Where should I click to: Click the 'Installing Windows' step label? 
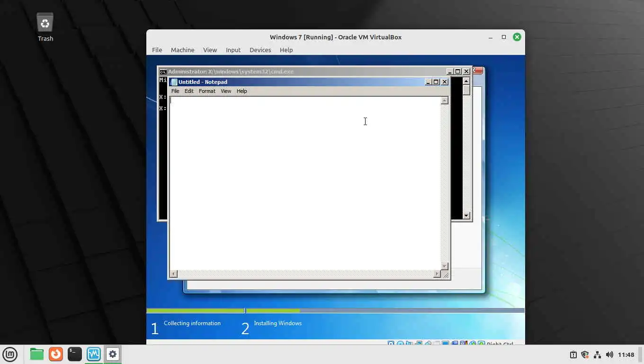(277, 323)
